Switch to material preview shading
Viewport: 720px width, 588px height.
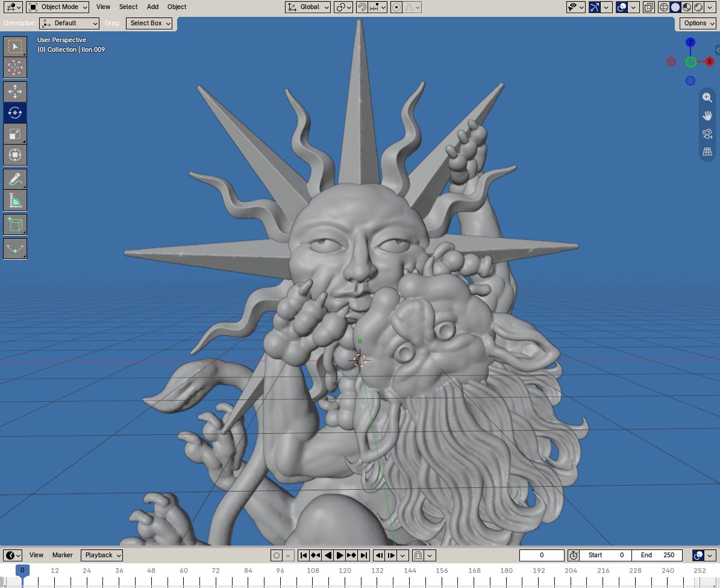686,7
